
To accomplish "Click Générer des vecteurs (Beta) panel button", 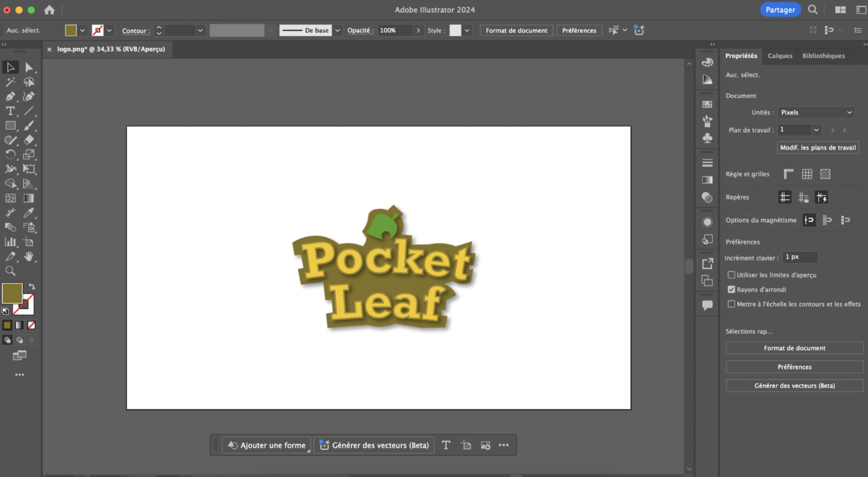I will (x=794, y=386).
